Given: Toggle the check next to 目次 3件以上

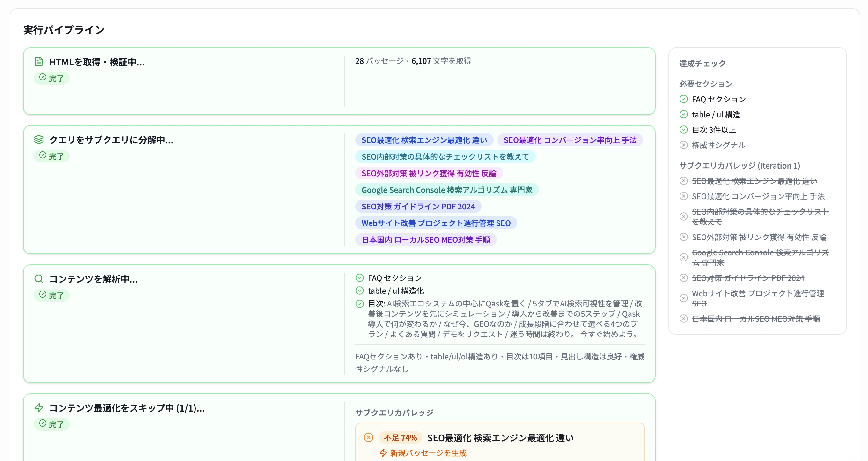Looking at the screenshot, I should (x=684, y=130).
